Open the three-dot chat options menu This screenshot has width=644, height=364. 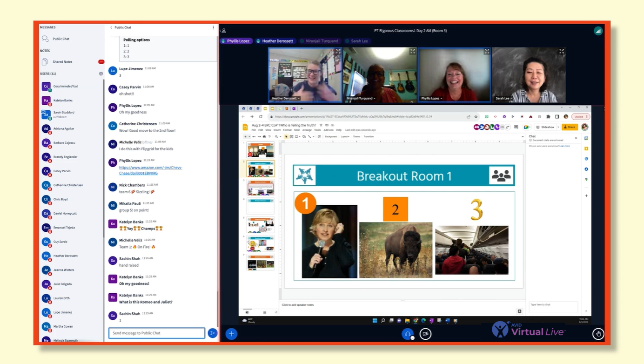(x=214, y=27)
